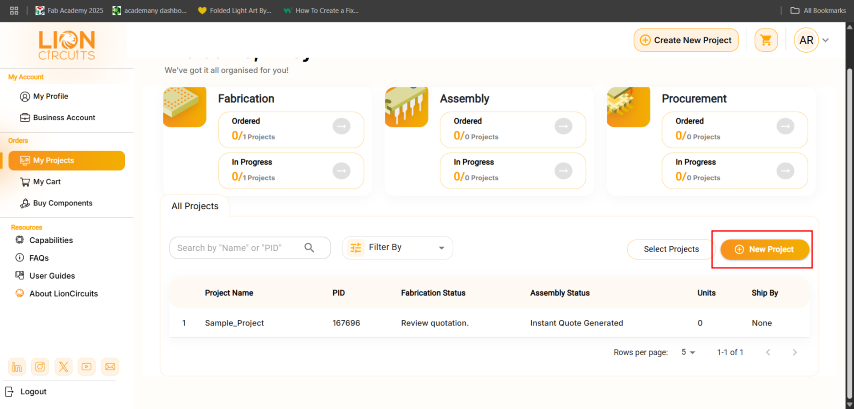Click the AR user avatar
Image resolution: width=854 pixels, height=409 pixels.
point(806,40)
